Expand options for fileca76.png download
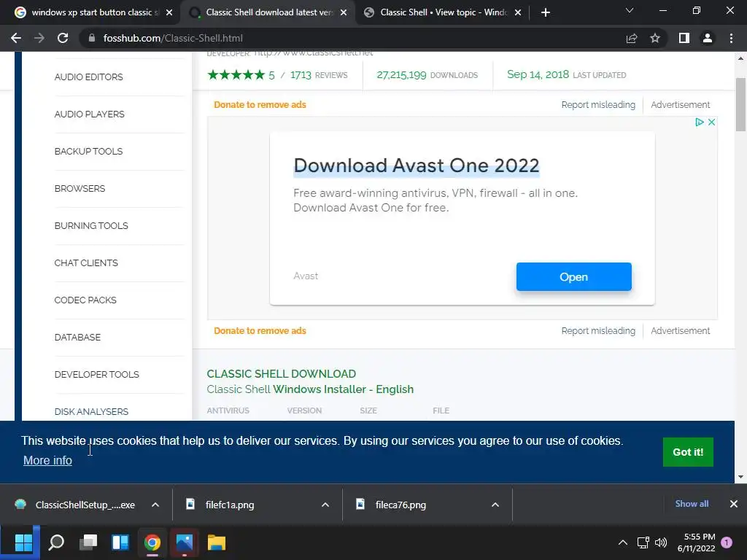Screen dimensions: 747x560 (495, 505)
